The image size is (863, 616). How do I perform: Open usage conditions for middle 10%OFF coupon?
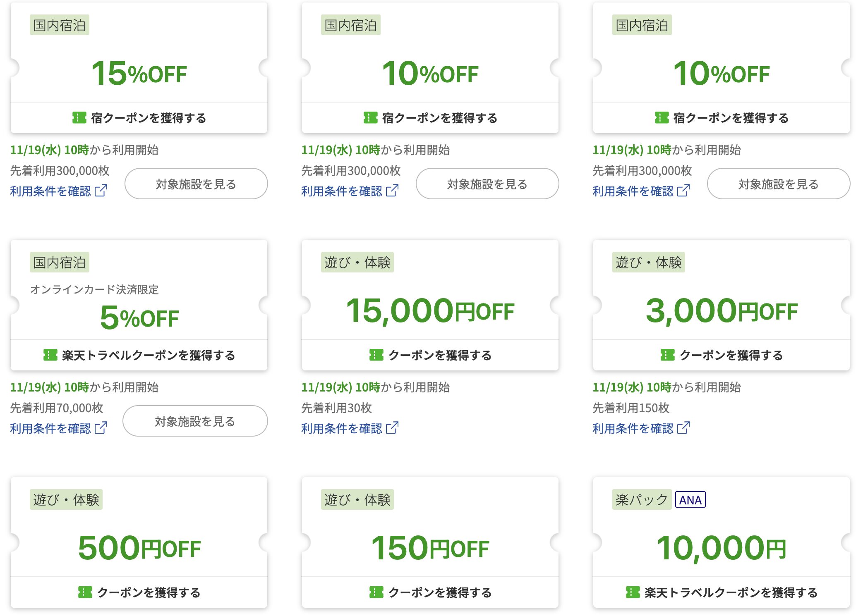(x=342, y=191)
